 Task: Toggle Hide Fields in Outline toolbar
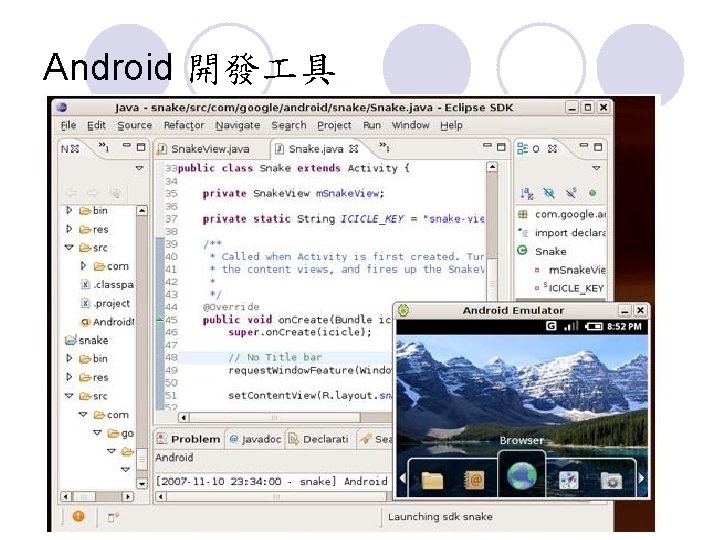tap(549, 193)
